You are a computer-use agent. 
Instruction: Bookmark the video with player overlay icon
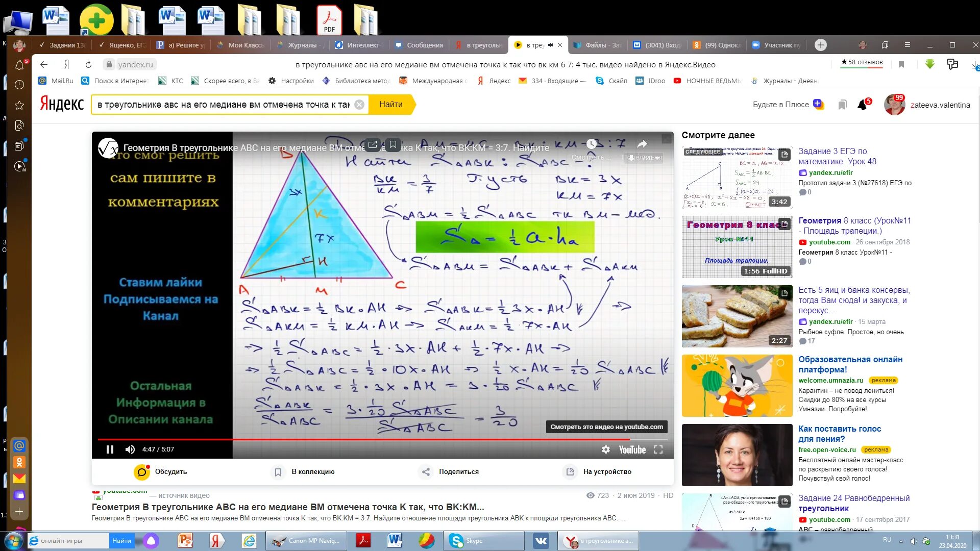(x=393, y=145)
